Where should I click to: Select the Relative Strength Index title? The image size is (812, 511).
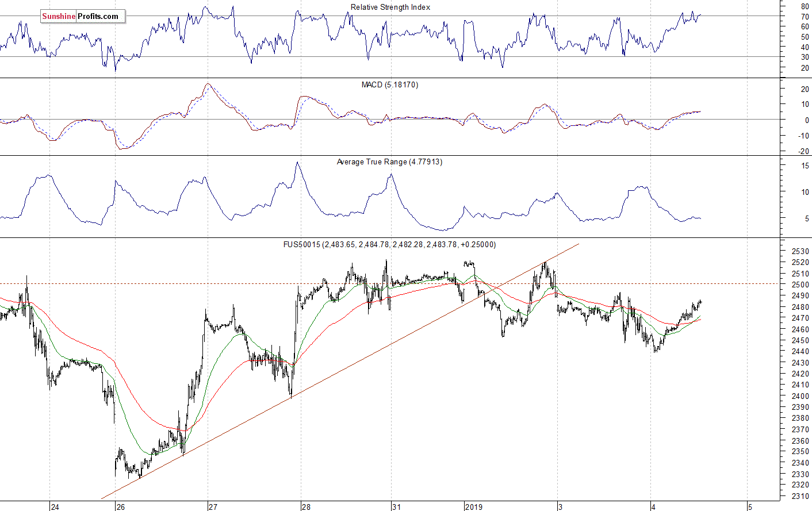390,7
